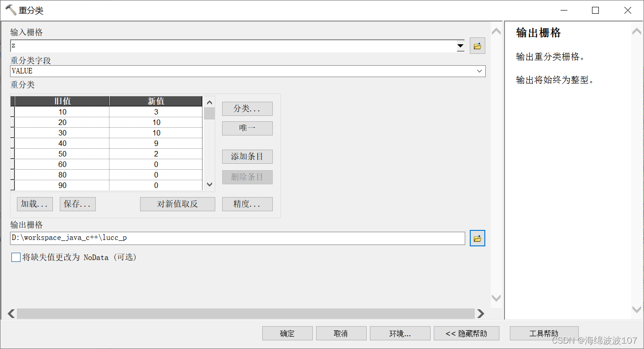This screenshot has height=349, width=644.
Task: Select old value cell 40
Action: [x=62, y=143]
